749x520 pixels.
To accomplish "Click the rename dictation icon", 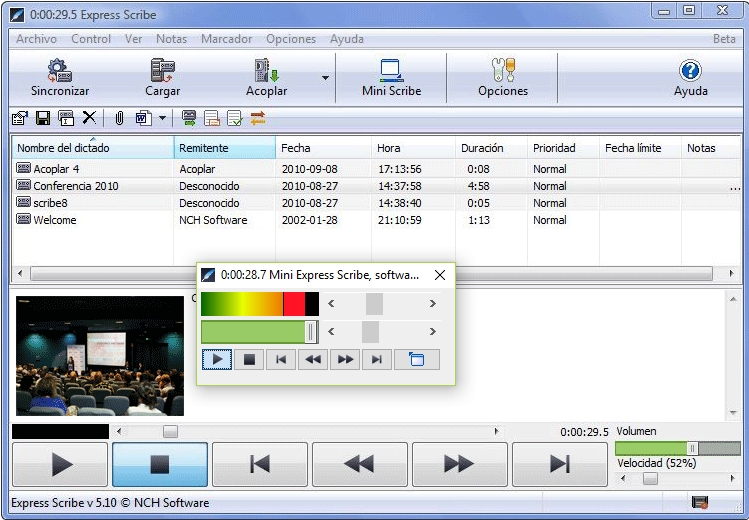I will point(66,117).
